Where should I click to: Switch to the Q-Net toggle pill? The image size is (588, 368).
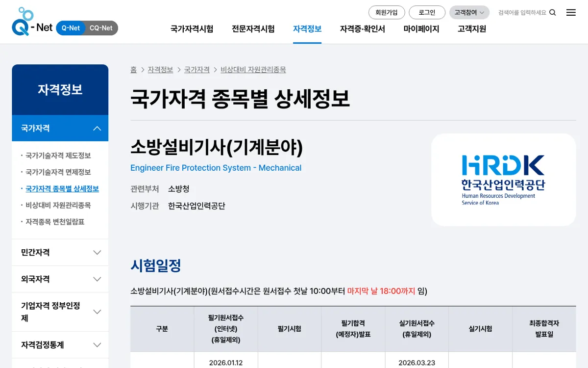click(71, 28)
